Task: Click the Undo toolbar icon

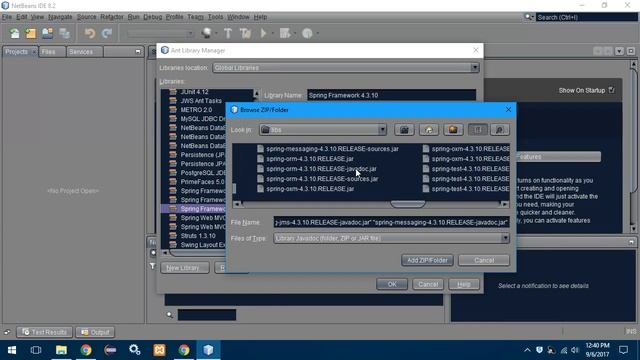Action: pos(90,33)
